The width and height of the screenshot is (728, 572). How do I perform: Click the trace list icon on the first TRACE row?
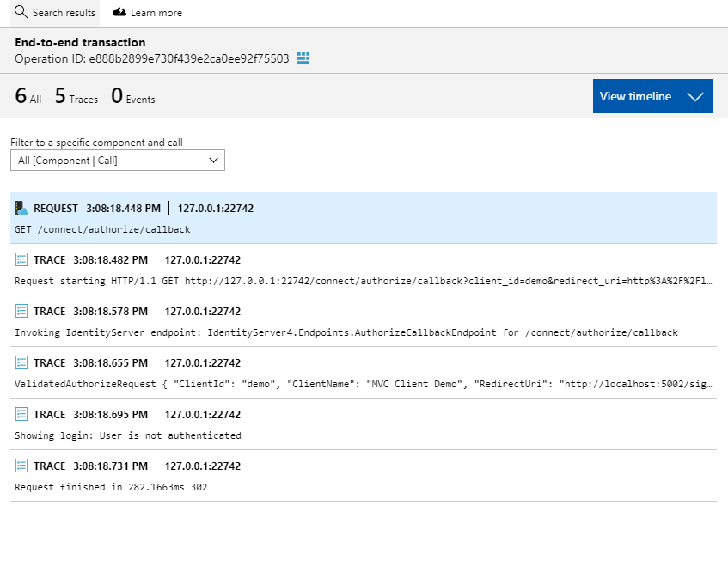coord(21,259)
